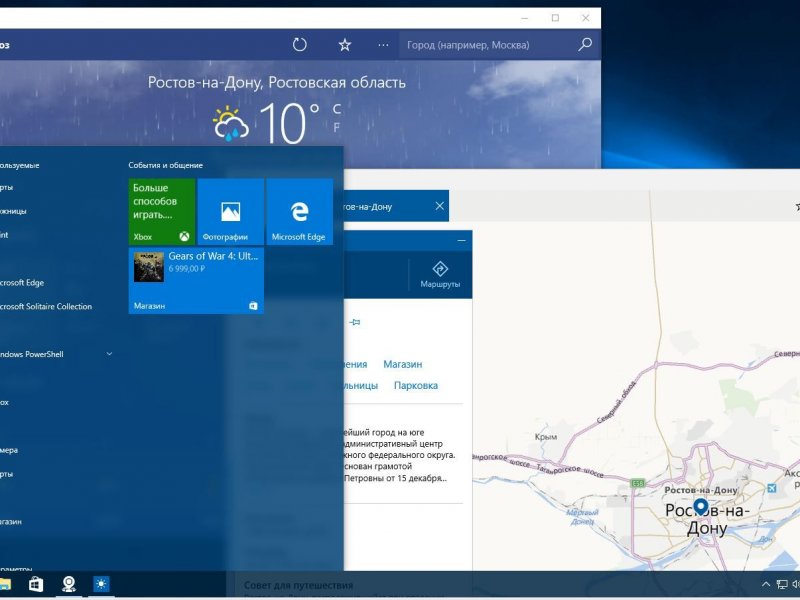Open the Weather app more options menu
This screenshot has height=600, width=800.
point(383,45)
